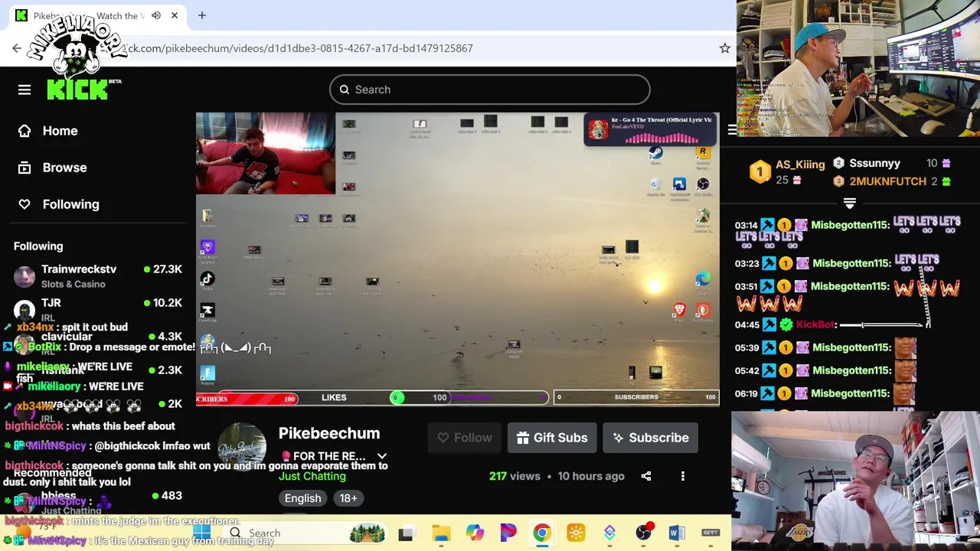The width and height of the screenshot is (980, 551).
Task: Open Microsoft Word from the taskbar
Action: pyautogui.click(x=677, y=533)
